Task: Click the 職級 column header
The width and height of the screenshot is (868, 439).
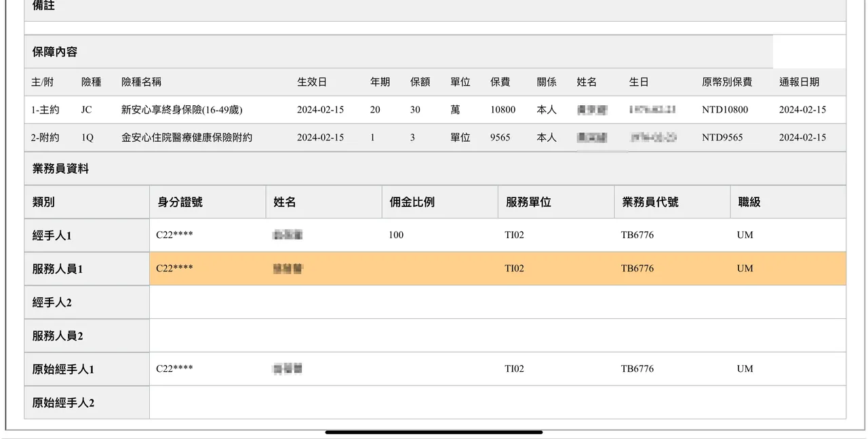Action: [x=749, y=202]
